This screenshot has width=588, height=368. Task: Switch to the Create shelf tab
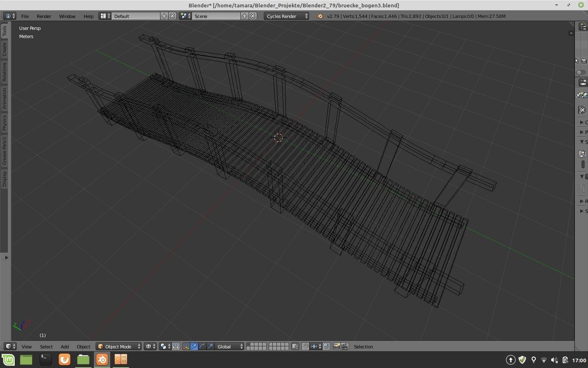pos(4,49)
